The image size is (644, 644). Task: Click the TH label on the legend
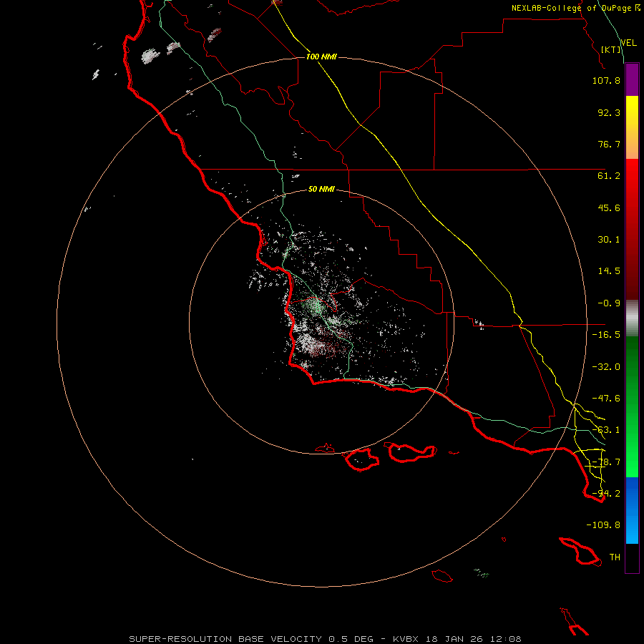615,557
